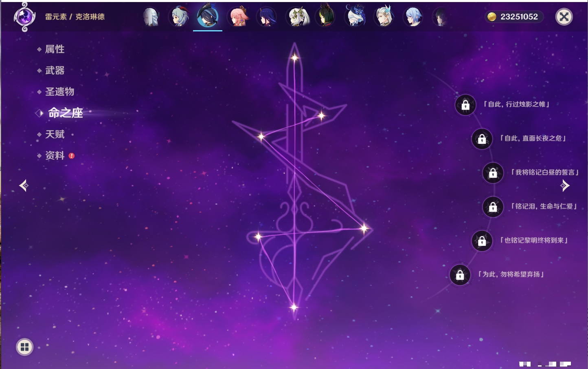Switch to Ganyu's portrait with red horns
The image size is (588, 369).
tap(179, 17)
